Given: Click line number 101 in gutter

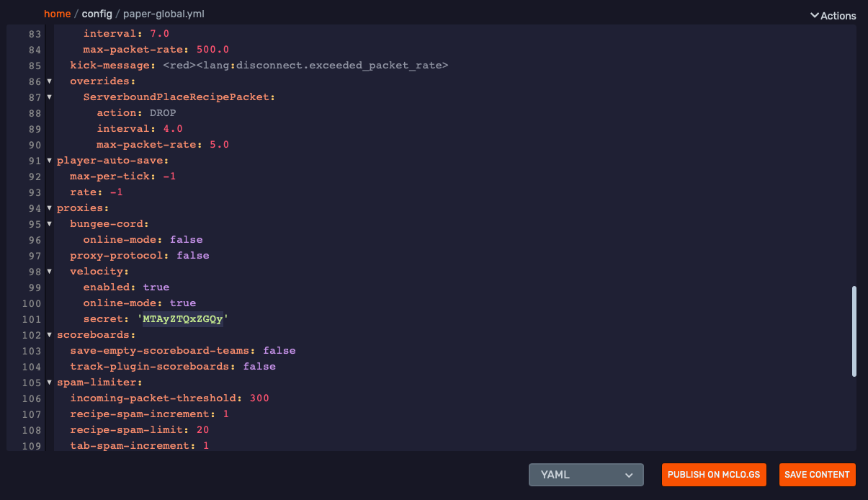Looking at the screenshot, I should pos(31,319).
